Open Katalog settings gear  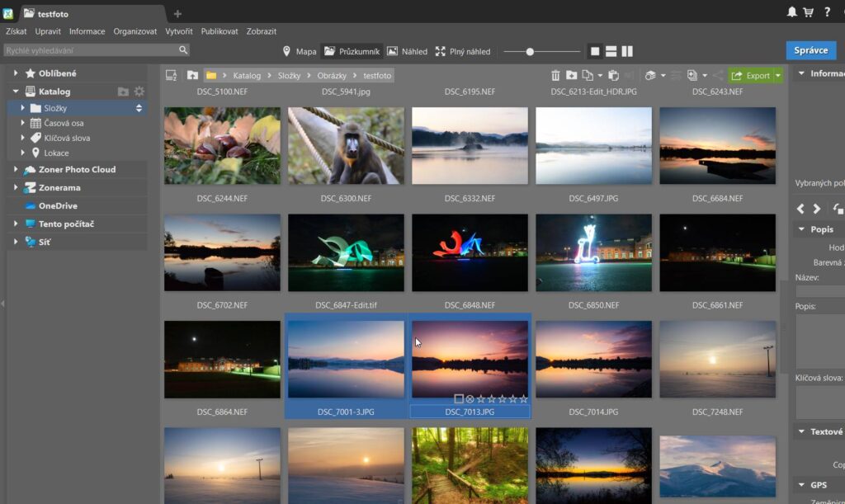click(139, 92)
